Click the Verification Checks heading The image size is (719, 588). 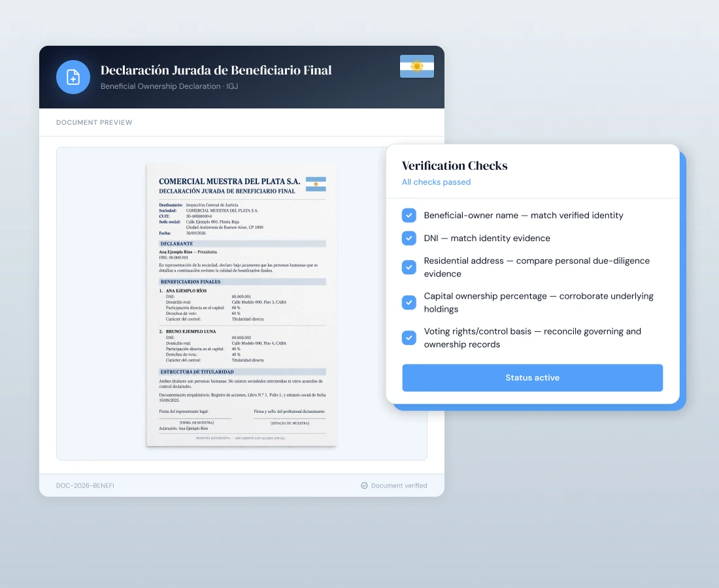point(454,165)
